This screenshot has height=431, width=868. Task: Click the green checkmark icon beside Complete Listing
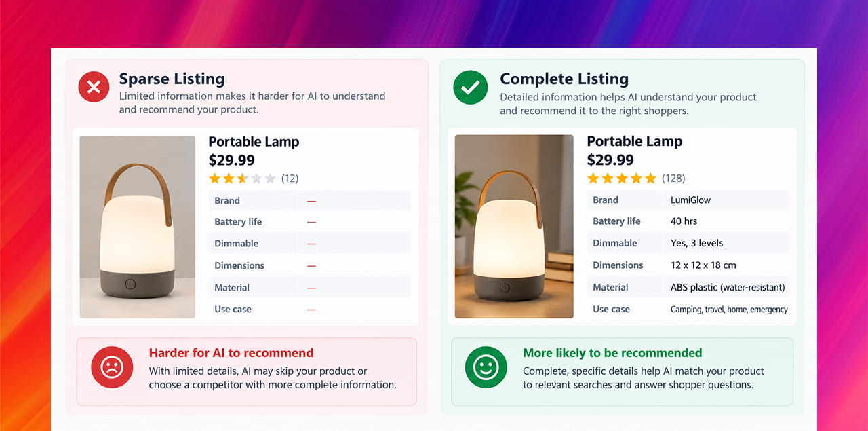click(x=471, y=88)
